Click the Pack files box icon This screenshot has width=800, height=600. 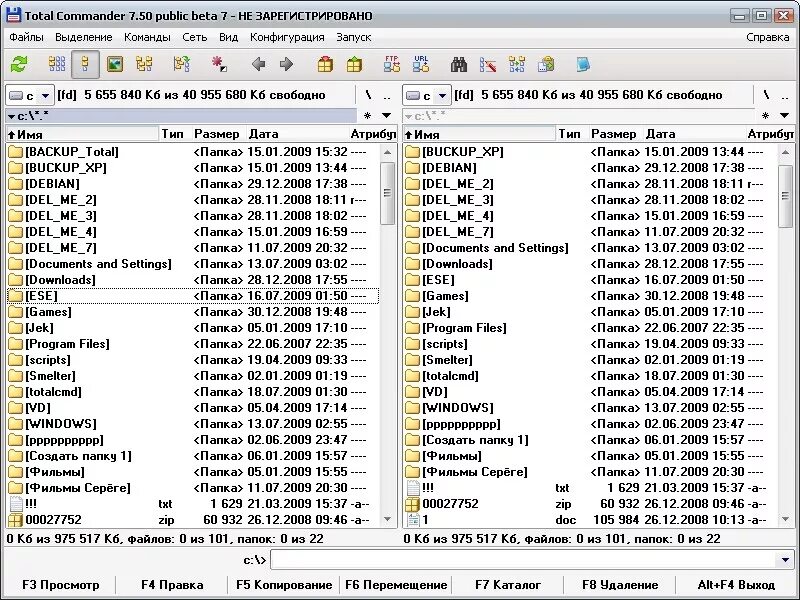pyautogui.click(x=325, y=64)
